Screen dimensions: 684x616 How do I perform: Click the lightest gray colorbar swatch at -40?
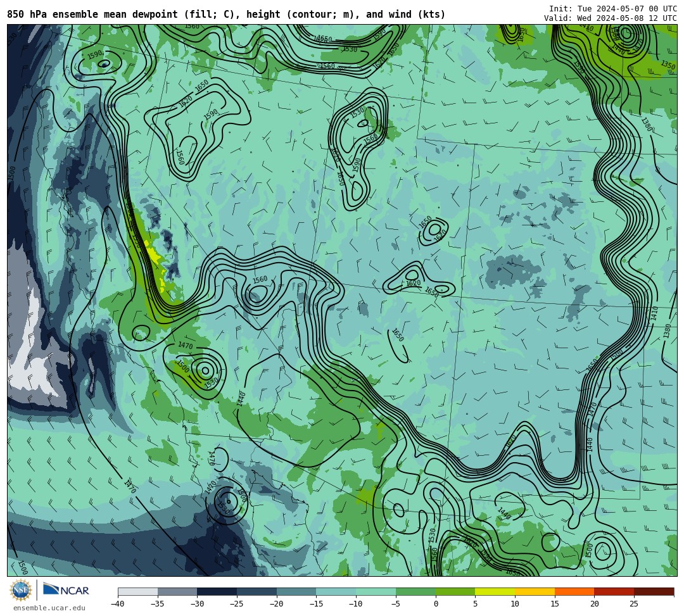[138, 591]
